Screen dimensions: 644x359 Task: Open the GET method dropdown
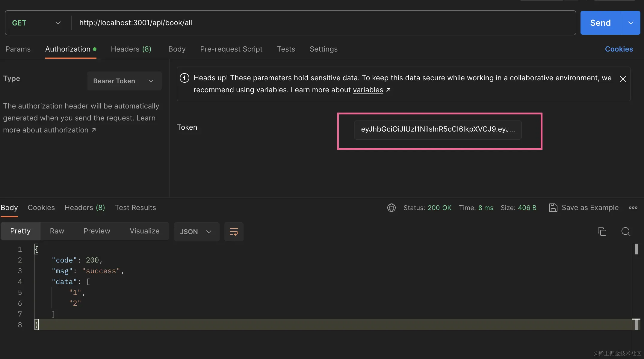point(36,23)
